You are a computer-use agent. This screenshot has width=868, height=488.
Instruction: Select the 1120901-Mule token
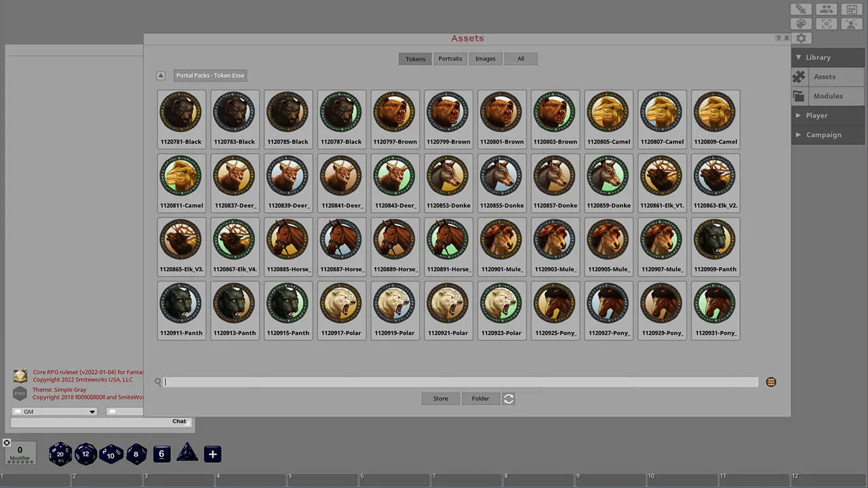[x=502, y=246]
